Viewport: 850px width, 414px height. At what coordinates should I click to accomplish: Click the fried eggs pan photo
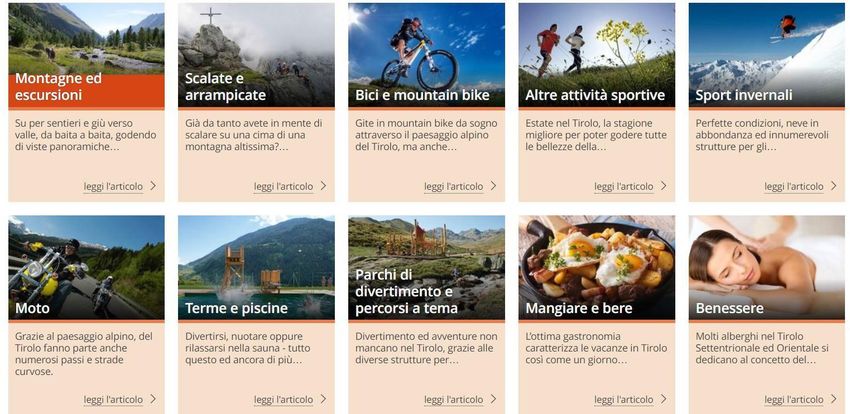point(597,267)
